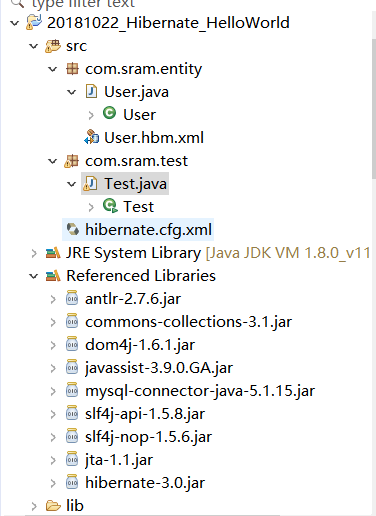Select the User.java file name
This screenshot has height=516, width=376.
[136, 92]
